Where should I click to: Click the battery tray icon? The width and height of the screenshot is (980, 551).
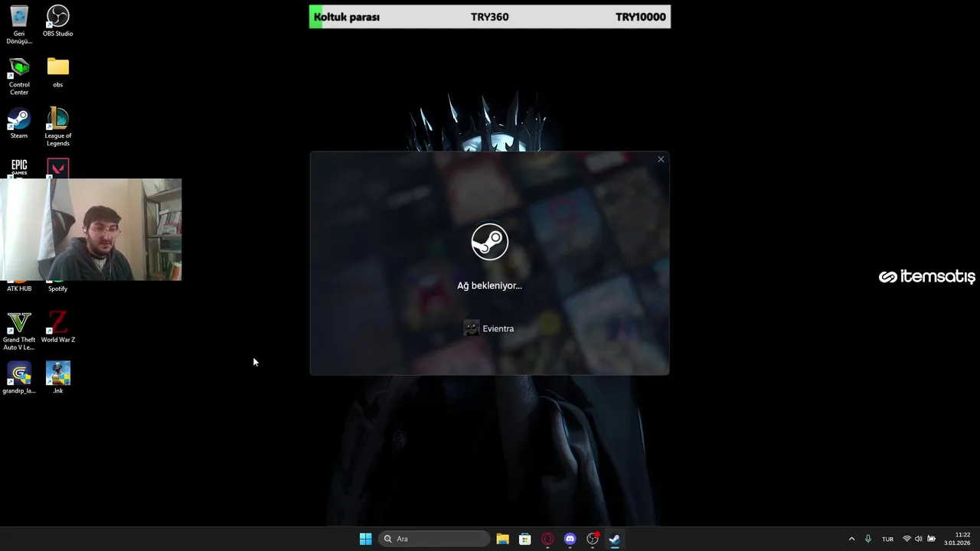coord(932,539)
